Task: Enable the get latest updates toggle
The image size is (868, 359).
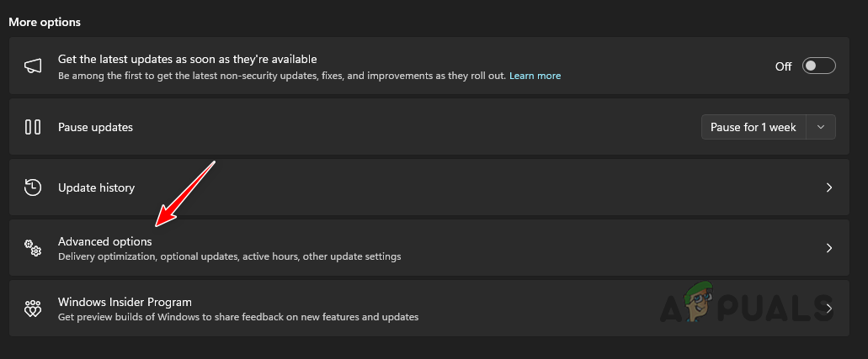Action: [818, 66]
